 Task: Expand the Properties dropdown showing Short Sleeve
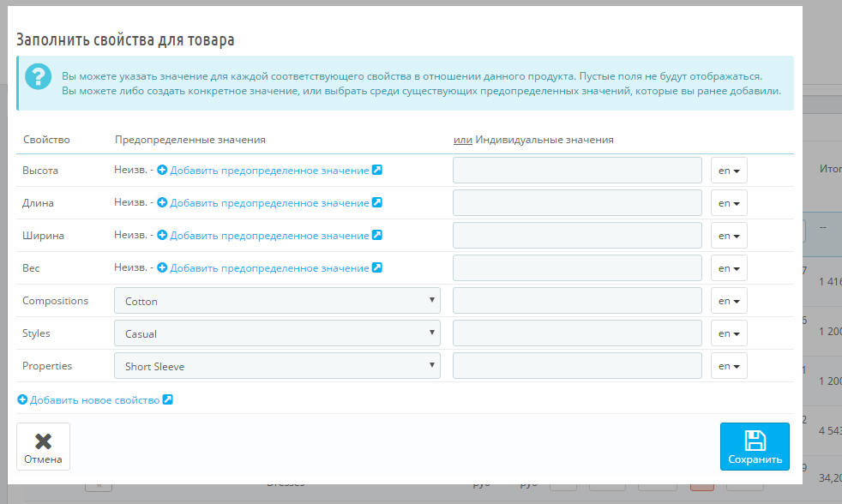click(276, 366)
